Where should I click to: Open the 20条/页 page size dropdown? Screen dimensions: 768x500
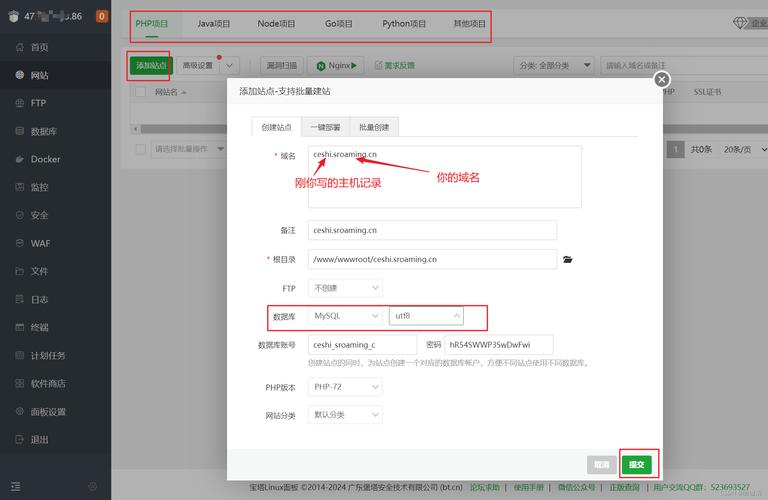[x=744, y=149]
